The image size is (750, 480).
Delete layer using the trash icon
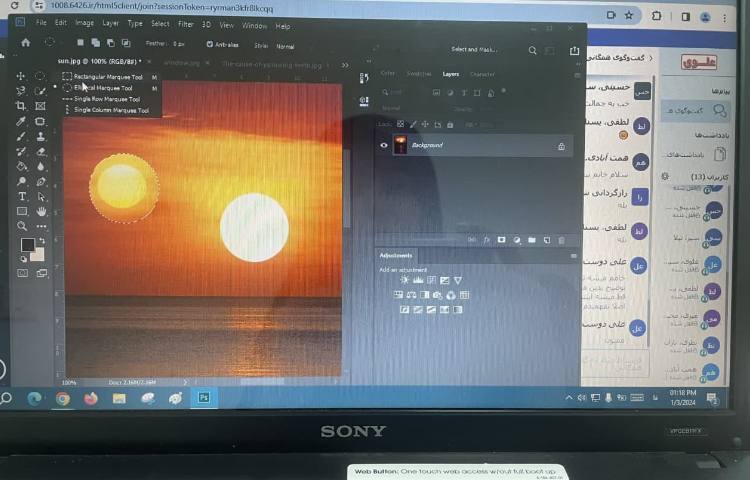(x=561, y=240)
